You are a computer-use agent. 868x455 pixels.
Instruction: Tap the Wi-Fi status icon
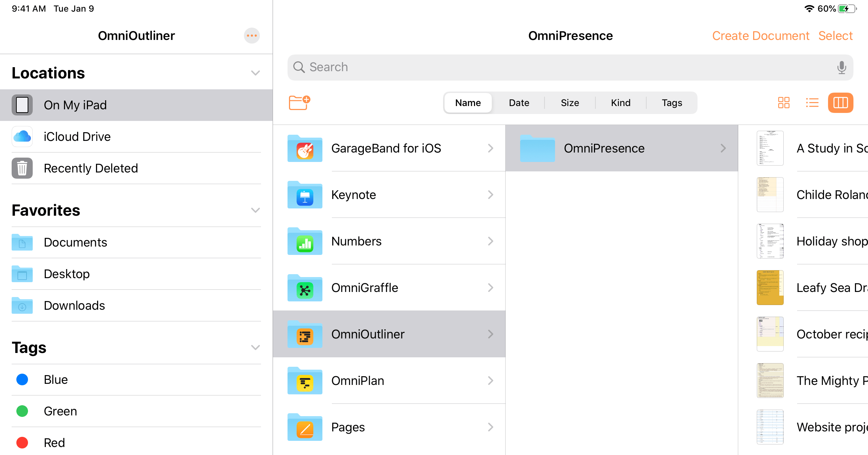click(809, 9)
